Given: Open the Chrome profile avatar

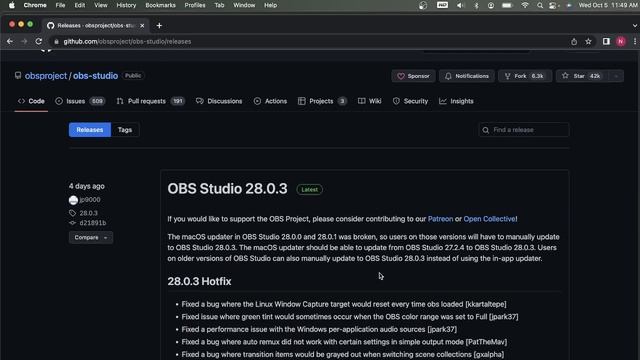Looking at the screenshot, I should [621, 41].
